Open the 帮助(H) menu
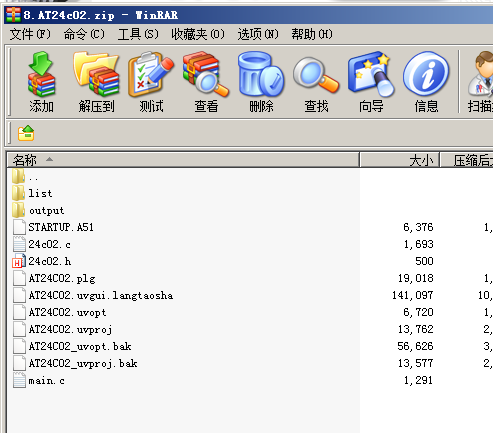 pos(312,34)
